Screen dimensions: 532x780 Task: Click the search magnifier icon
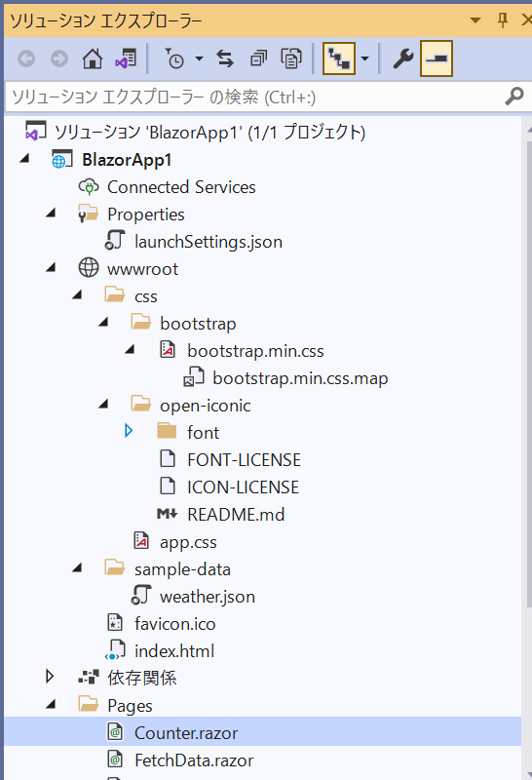514,96
